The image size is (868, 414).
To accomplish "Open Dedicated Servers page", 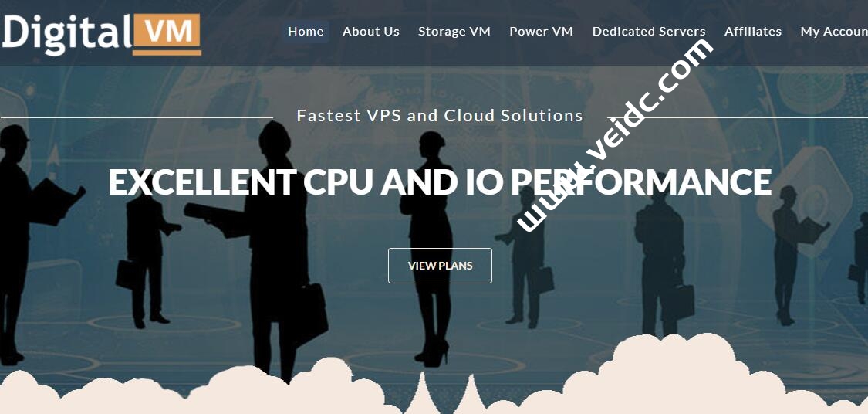I will [649, 32].
